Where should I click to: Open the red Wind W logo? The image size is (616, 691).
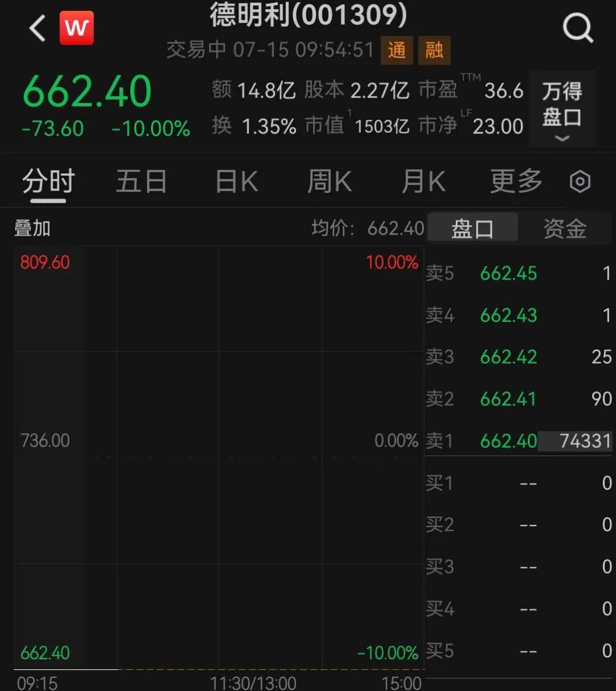pyautogui.click(x=76, y=27)
